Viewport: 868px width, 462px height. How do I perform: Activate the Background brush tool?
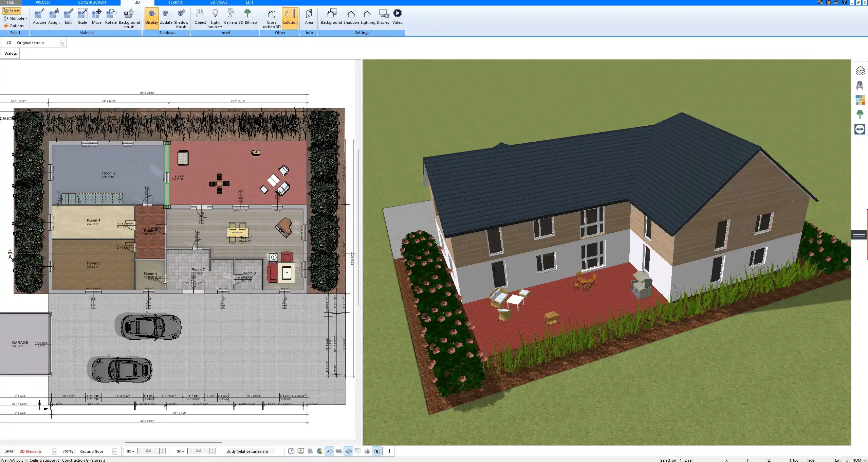pos(129,19)
